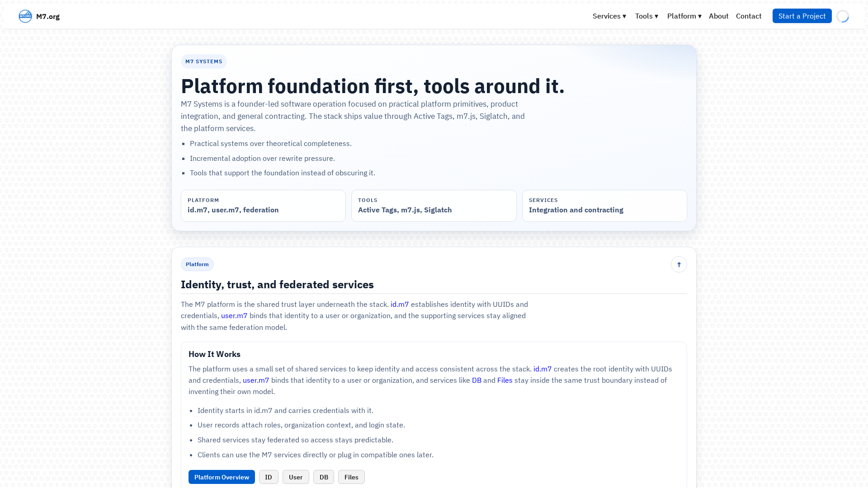Click bullet Practical systems over theoretical completeness
The width and height of the screenshot is (868, 488).
271,144
